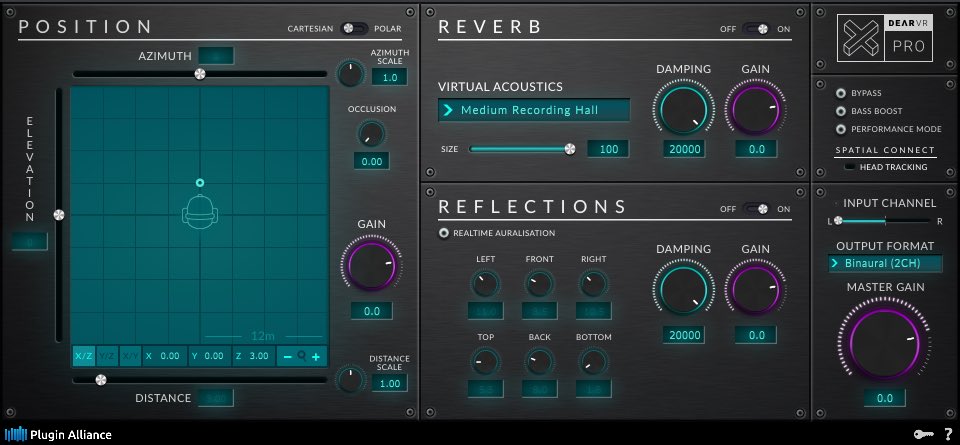Toggle the Reverb on/off switch
960x445 pixels.
(x=757, y=29)
